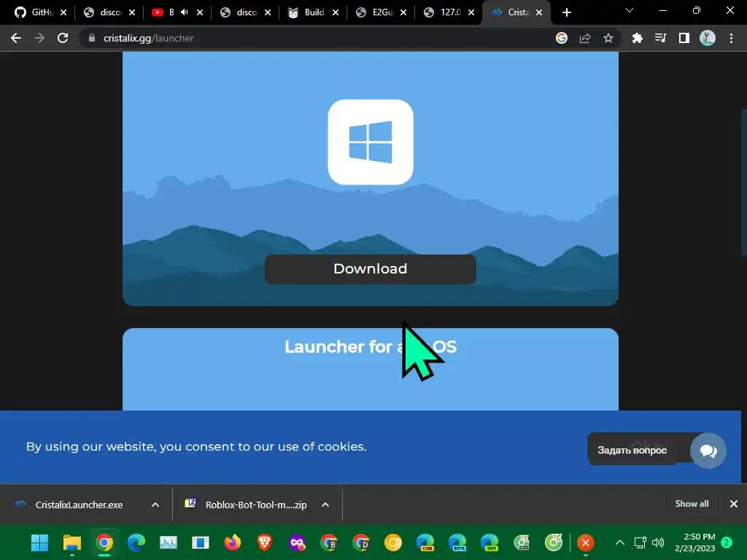The image size is (747, 560).
Task: Open the Google icon in address bar
Action: click(562, 38)
